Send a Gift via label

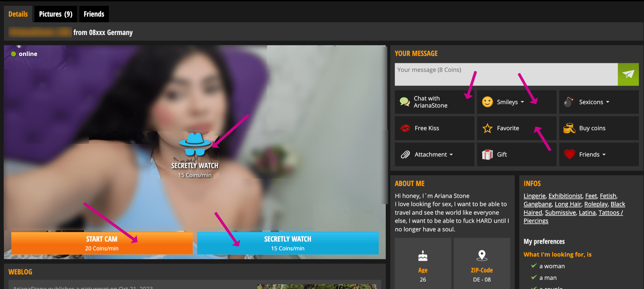pyautogui.click(x=502, y=154)
